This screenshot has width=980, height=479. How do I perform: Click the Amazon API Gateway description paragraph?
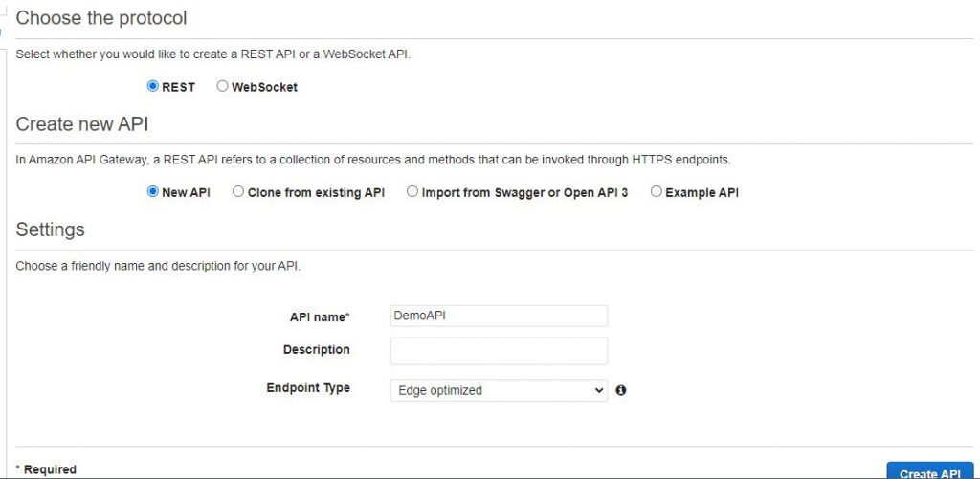[373, 160]
